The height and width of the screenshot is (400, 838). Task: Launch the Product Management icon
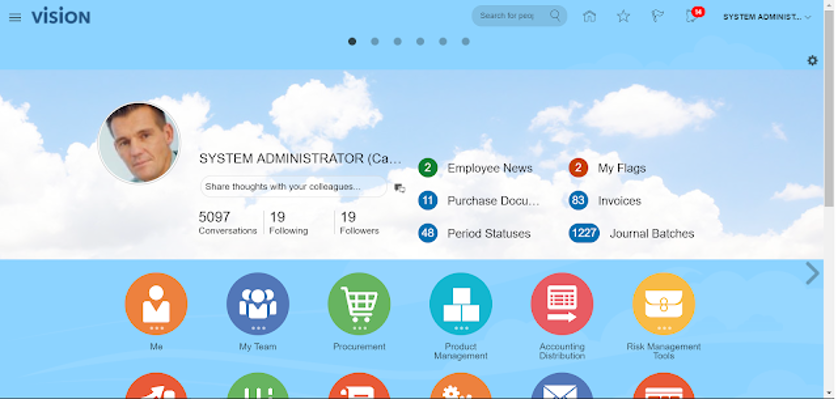click(x=461, y=304)
